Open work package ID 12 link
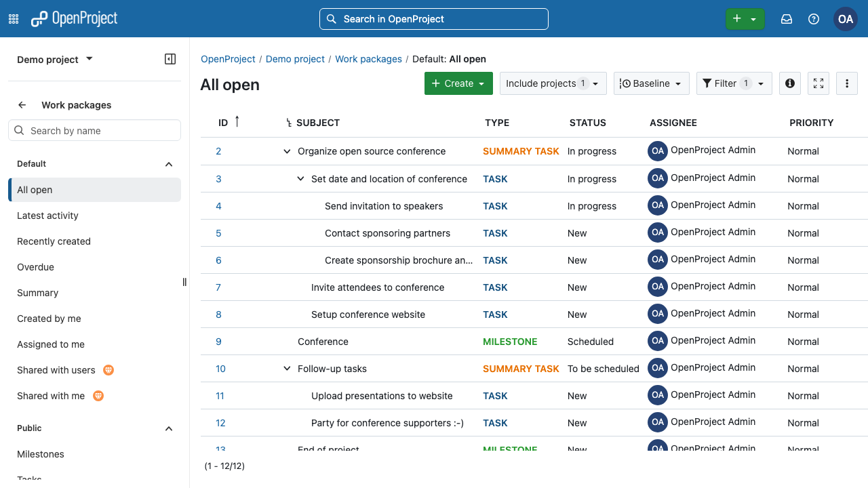This screenshot has height=488, width=868. [220, 423]
